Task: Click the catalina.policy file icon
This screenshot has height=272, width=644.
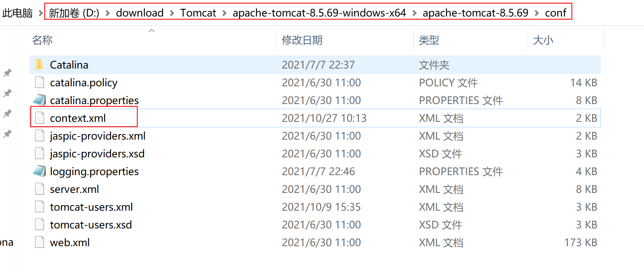Action: 39,82
